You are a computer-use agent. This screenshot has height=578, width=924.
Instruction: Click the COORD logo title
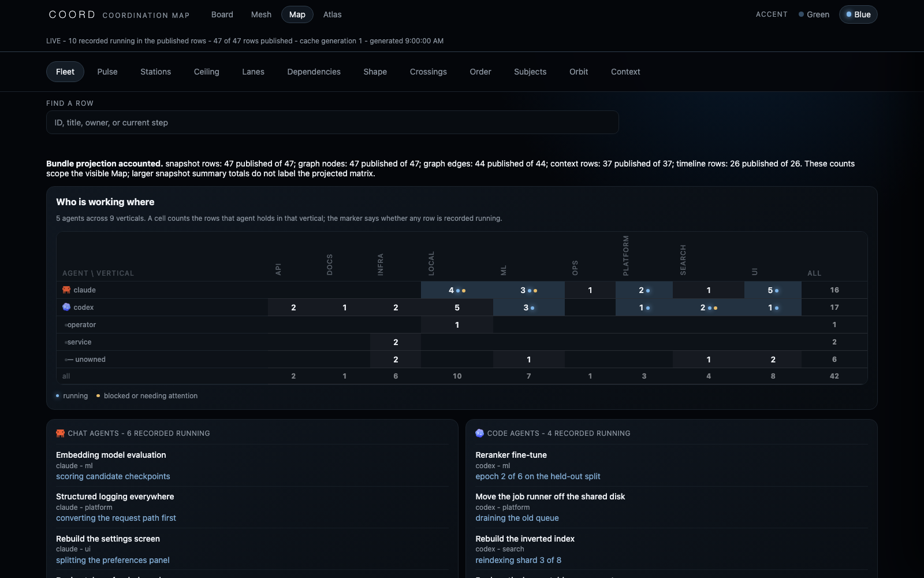coord(72,14)
